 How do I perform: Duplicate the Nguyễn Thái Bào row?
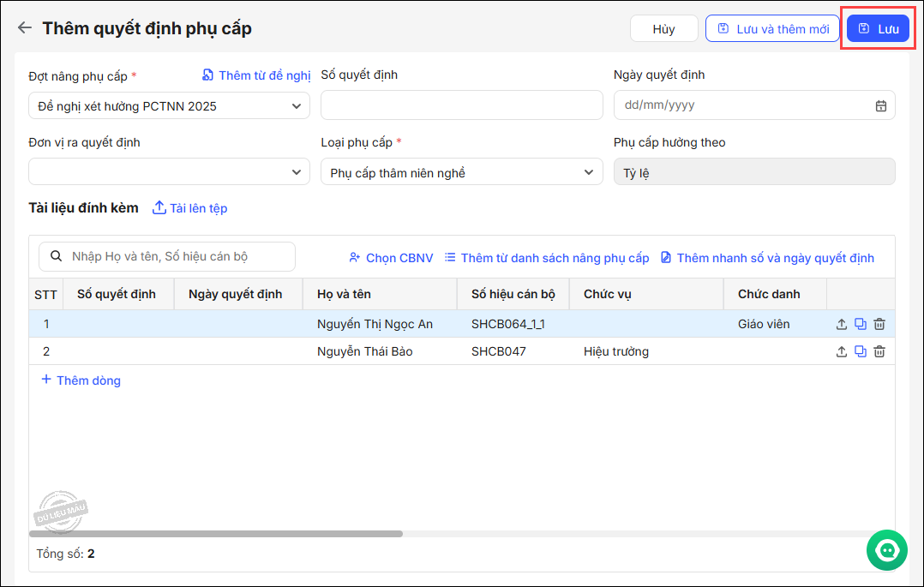(861, 351)
